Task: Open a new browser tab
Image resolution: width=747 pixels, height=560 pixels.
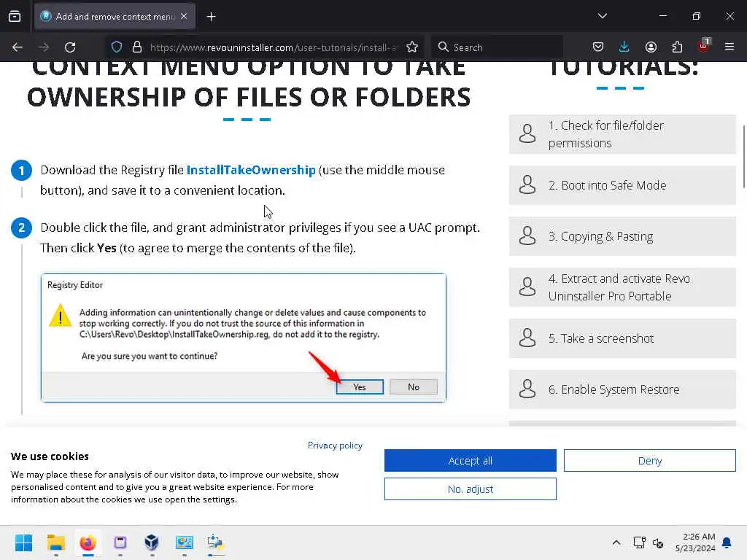Action: tap(211, 17)
